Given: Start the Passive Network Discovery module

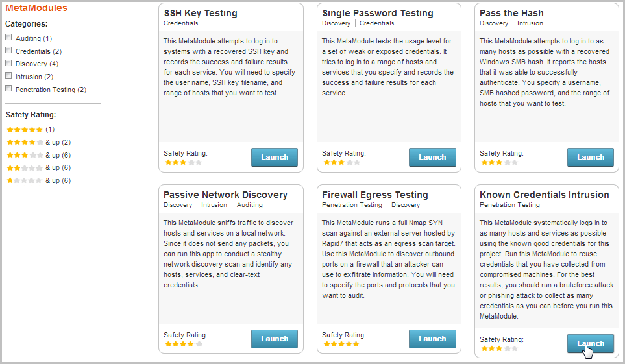Looking at the screenshot, I should click(275, 339).
